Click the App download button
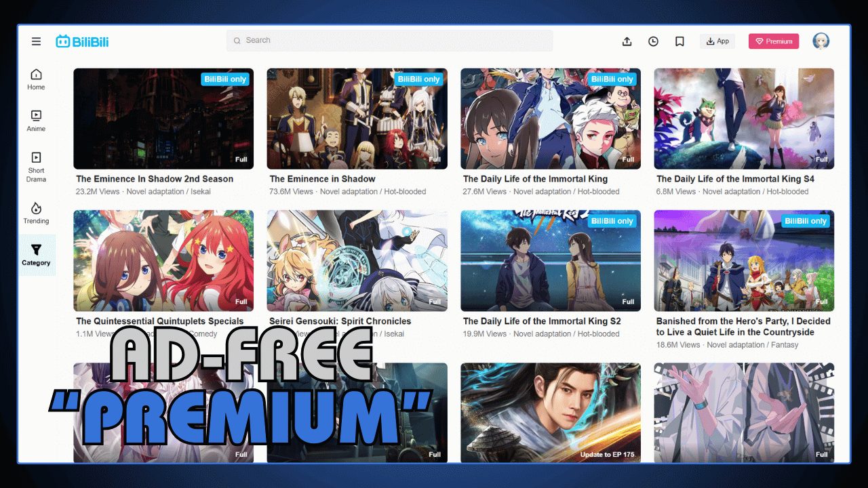 pos(717,41)
